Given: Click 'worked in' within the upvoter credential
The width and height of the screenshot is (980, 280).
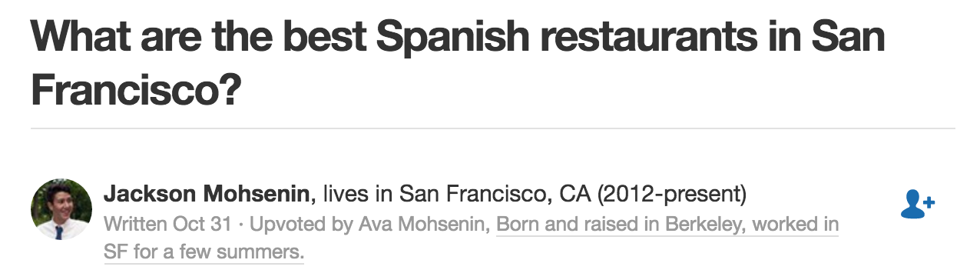Looking at the screenshot, I should tap(796, 225).
